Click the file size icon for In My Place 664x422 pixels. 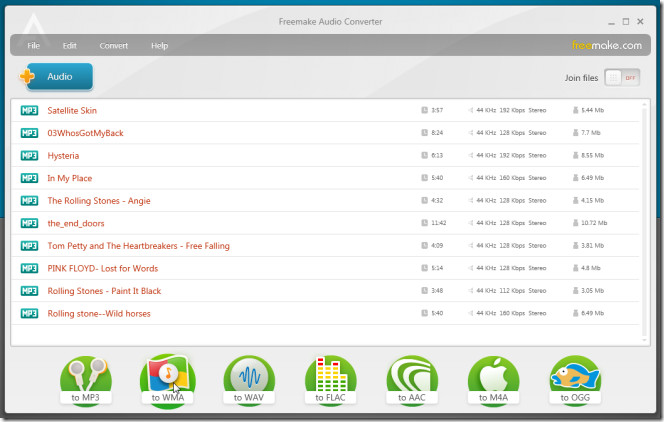point(575,178)
